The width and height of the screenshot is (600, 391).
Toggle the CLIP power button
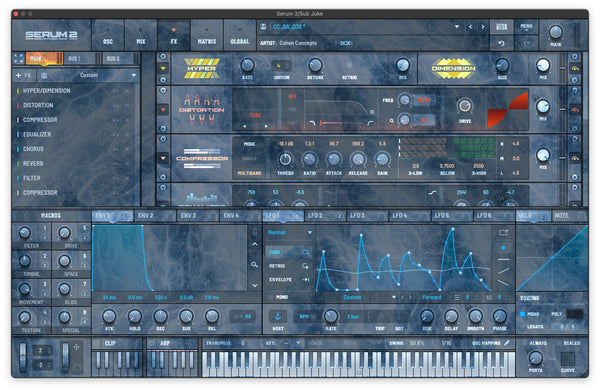click(x=97, y=343)
